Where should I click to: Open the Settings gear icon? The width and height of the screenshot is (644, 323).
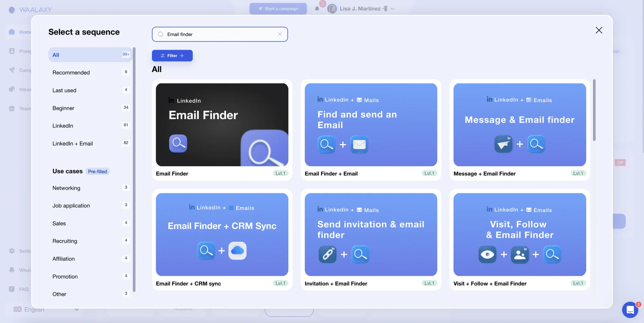point(12,251)
